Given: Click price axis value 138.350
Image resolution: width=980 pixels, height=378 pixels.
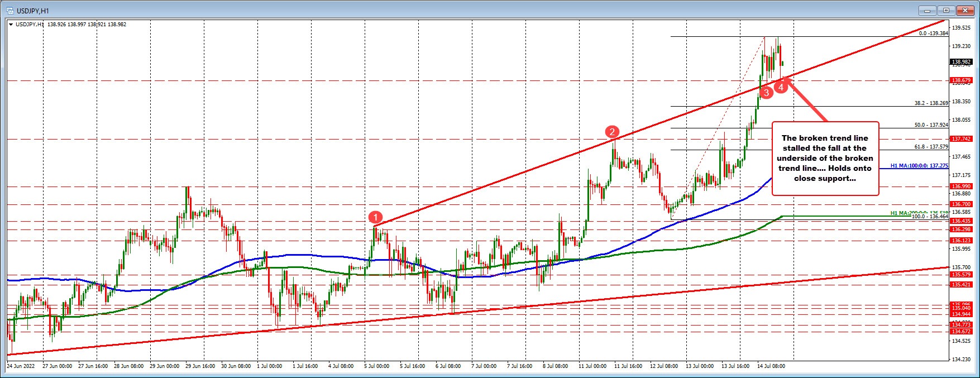Looking at the screenshot, I should pos(961,102).
